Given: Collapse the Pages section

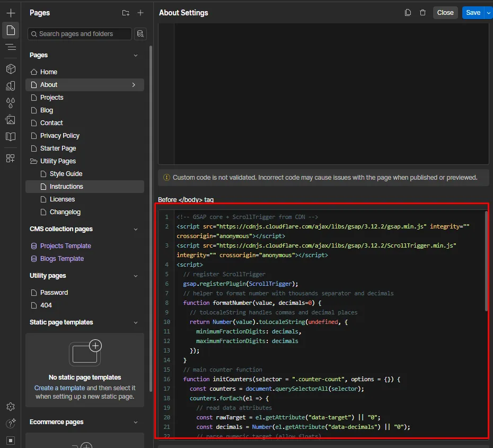Looking at the screenshot, I should pyautogui.click(x=136, y=55).
